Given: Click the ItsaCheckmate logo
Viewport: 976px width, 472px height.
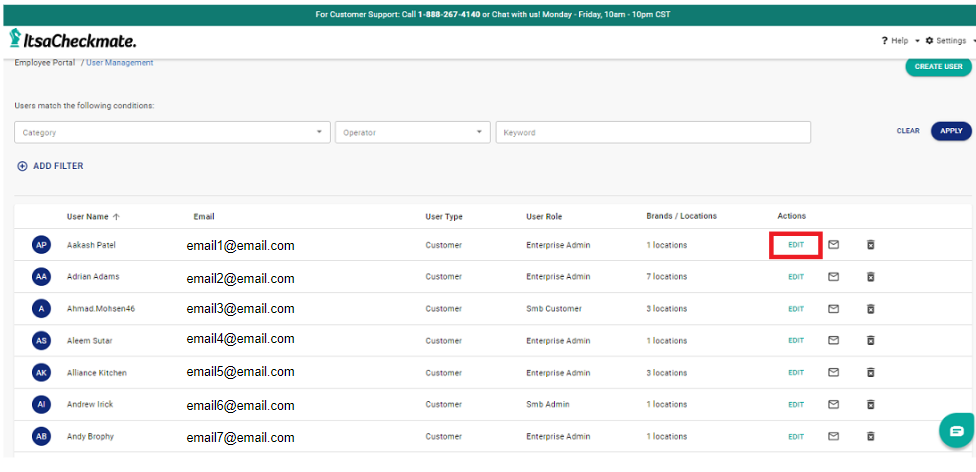Looking at the screenshot, I should click(72, 40).
